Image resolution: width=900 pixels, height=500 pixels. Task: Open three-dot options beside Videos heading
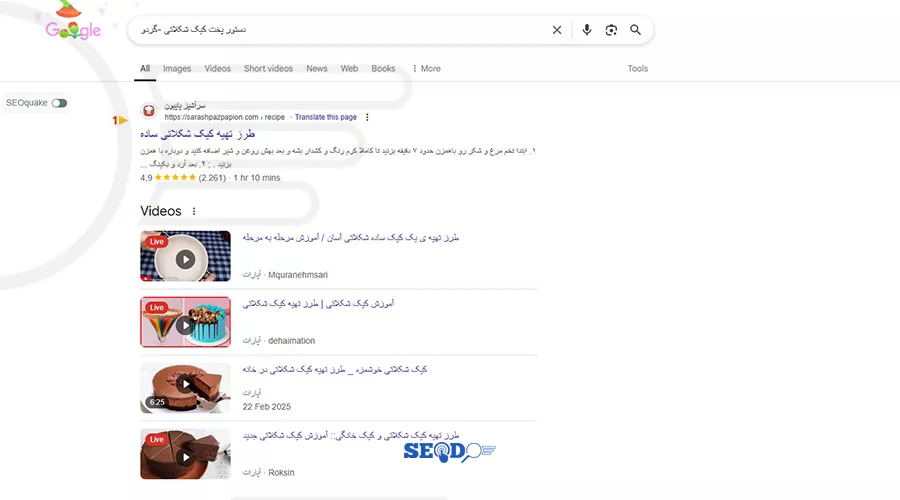(x=194, y=211)
